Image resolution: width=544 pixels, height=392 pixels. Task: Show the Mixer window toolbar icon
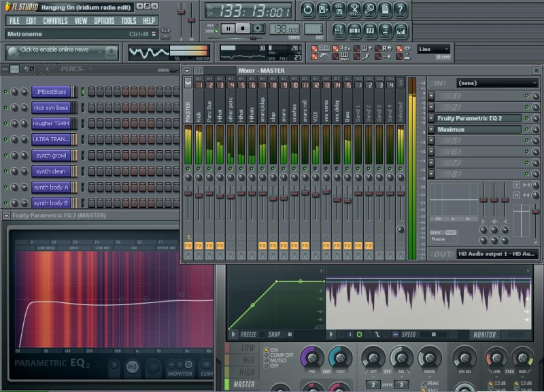(401, 31)
